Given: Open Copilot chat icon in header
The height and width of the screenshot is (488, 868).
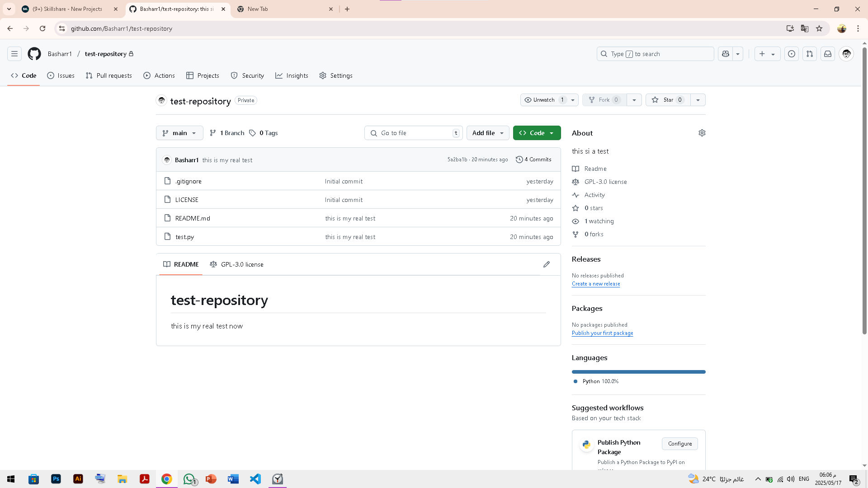Looking at the screenshot, I should tap(726, 54).
